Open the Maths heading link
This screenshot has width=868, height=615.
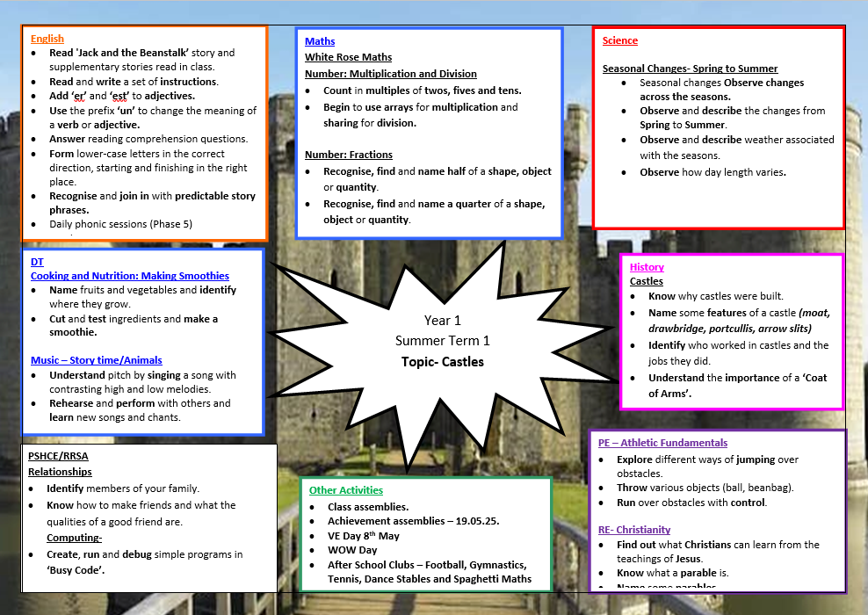(x=320, y=41)
